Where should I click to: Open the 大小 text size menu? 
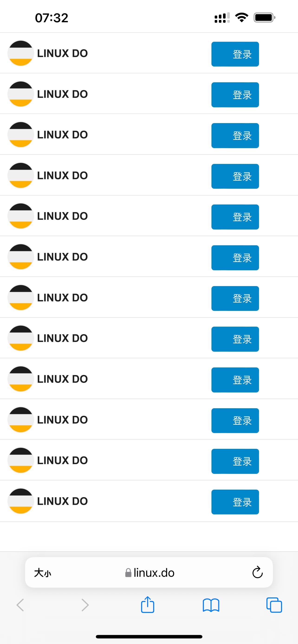pos(42,573)
